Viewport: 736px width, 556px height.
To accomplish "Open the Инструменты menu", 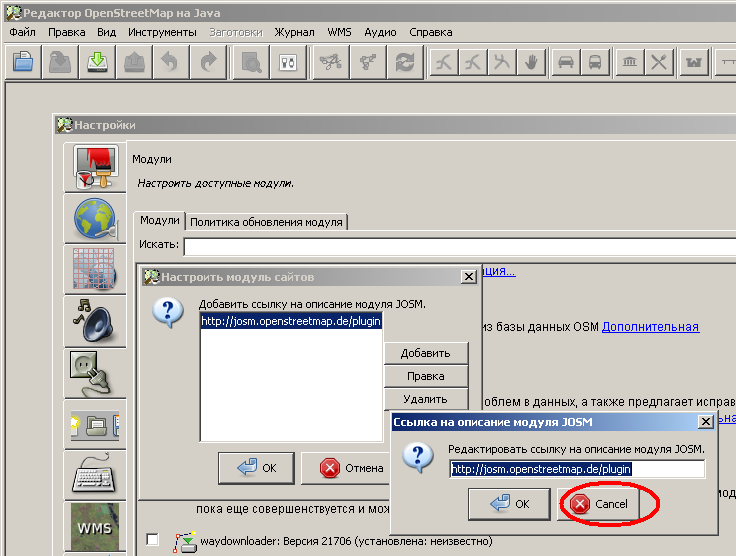I will point(162,32).
